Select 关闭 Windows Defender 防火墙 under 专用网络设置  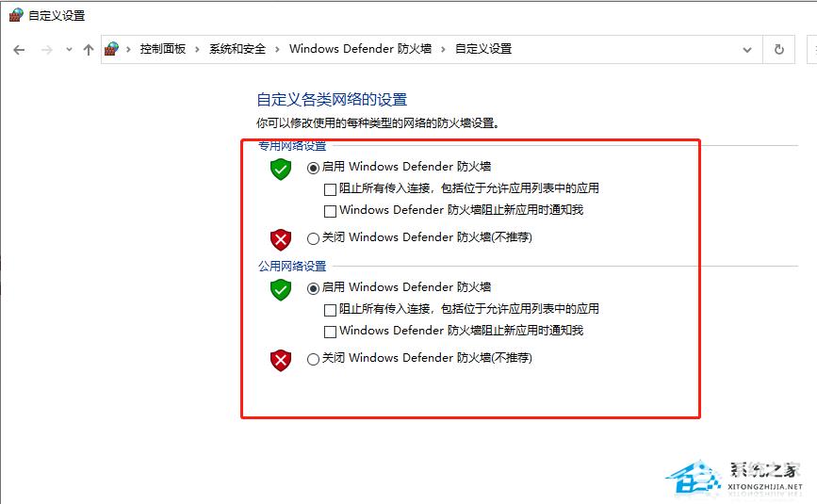click(313, 238)
